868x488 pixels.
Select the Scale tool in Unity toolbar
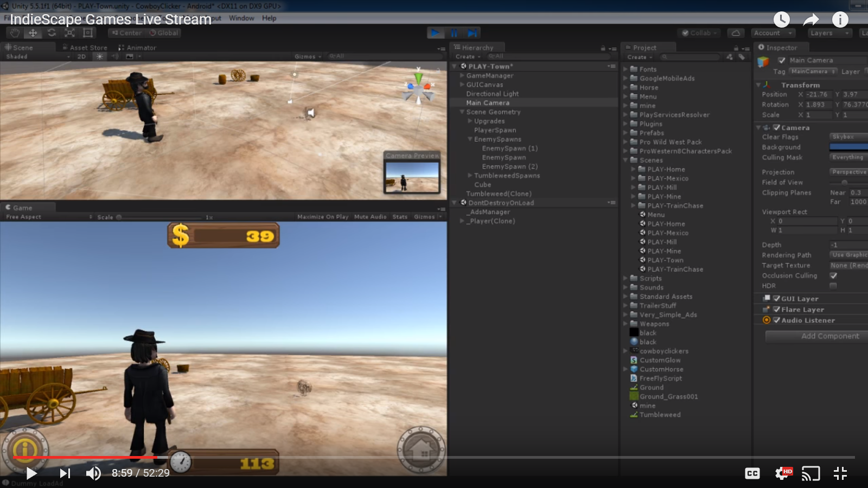(x=70, y=33)
